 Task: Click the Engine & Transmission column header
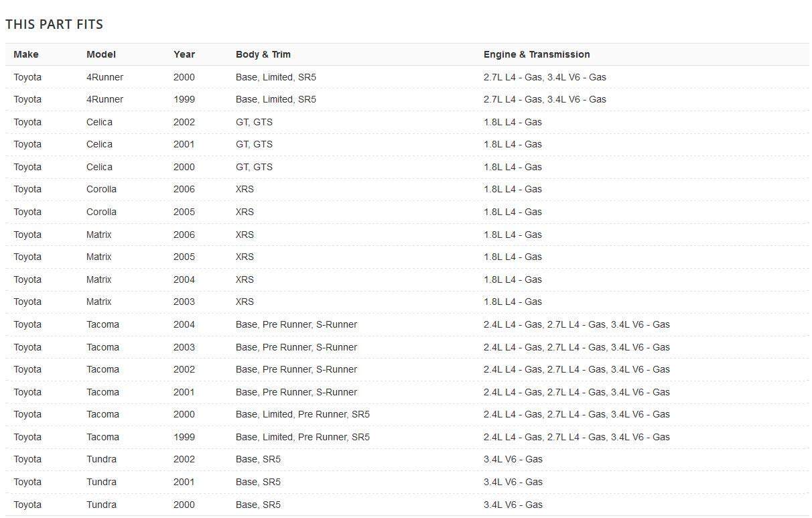[x=537, y=54]
